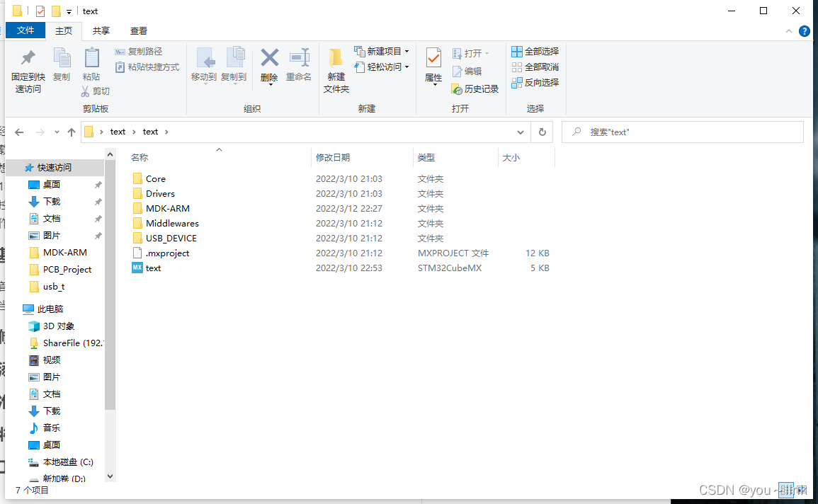The height and width of the screenshot is (504, 818).
Task: Click the Back navigation arrow
Action: 19,132
